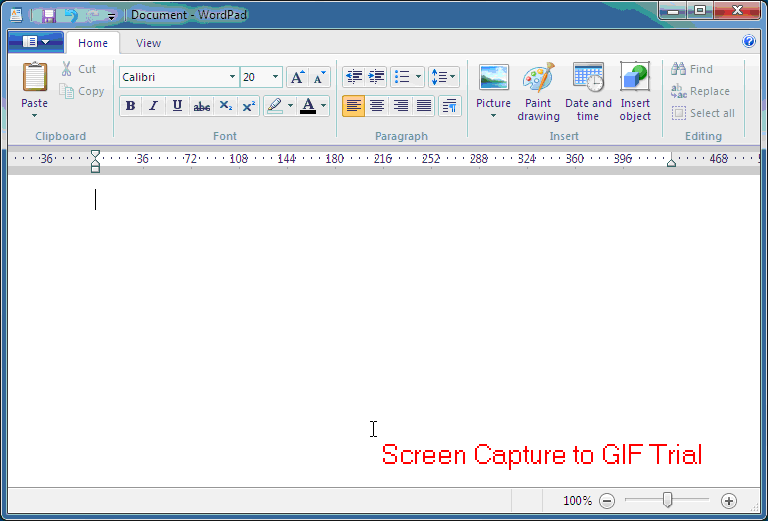Open the font color dropdown arrow
The width and height of the screenshot is (768, 521).
tap(323, 106)
